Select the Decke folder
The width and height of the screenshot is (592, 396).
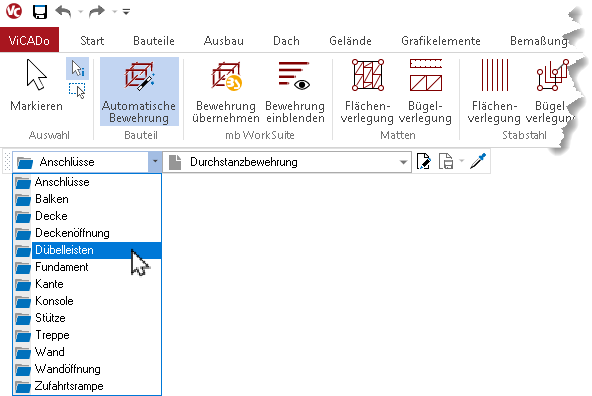(x=87, y=216)
